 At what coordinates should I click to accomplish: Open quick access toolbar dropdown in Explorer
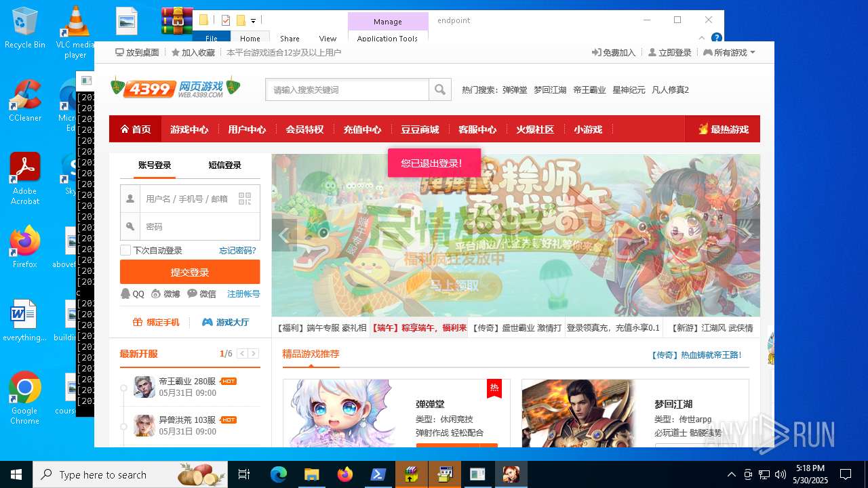[x=253, y=21]
